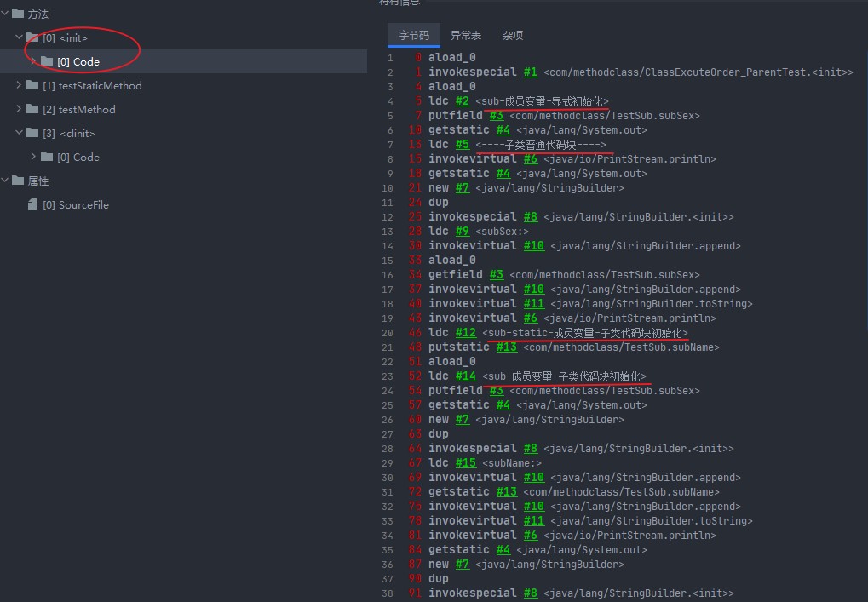Viewport: 868px width, 602px height.
Task: Follow link #12 on ldc line 20
Action: tap(466, 333)
